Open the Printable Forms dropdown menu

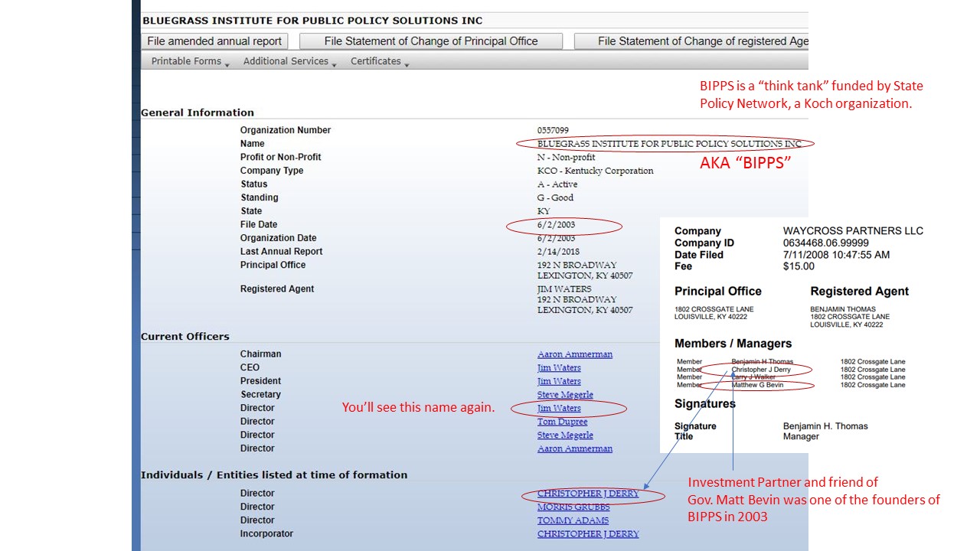(190, 61)
